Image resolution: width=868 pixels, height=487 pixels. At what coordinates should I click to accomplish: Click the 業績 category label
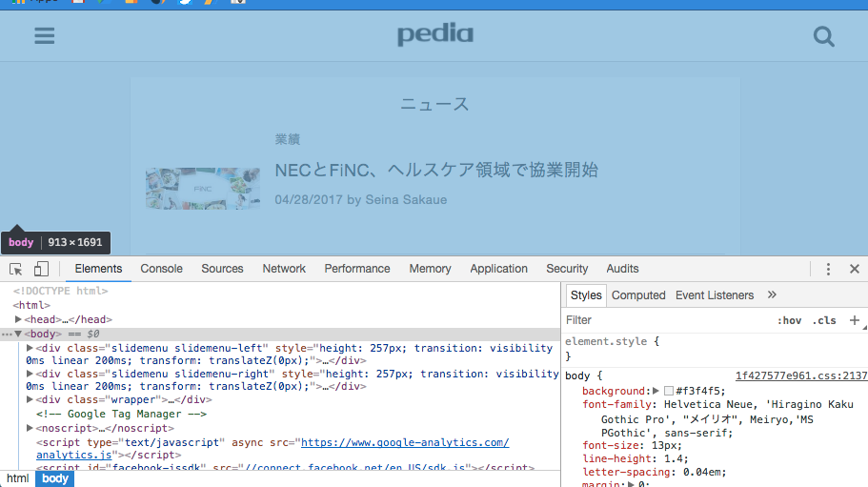click(288, 139)
